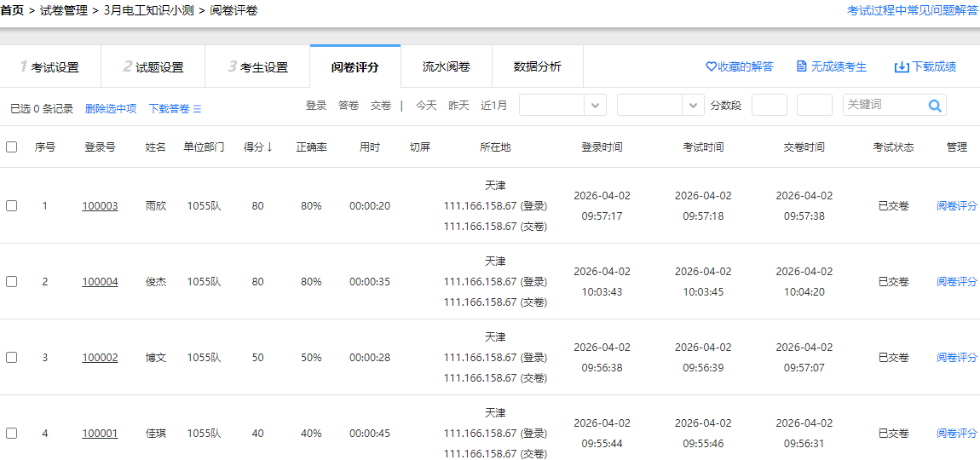This screenshot has height=460, width=980.
Task: Open 3月电工知识小测 breadcrumb
Action: pos(148,10)
